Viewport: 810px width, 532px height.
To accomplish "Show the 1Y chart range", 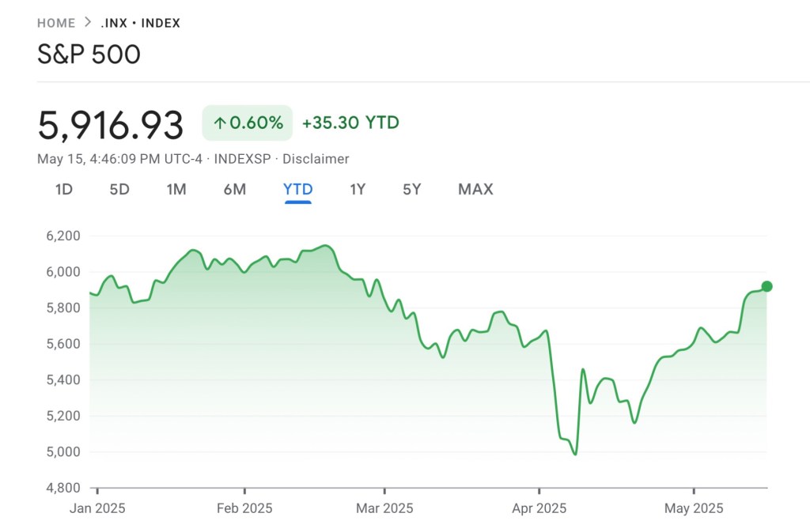I will pos(358,189).
